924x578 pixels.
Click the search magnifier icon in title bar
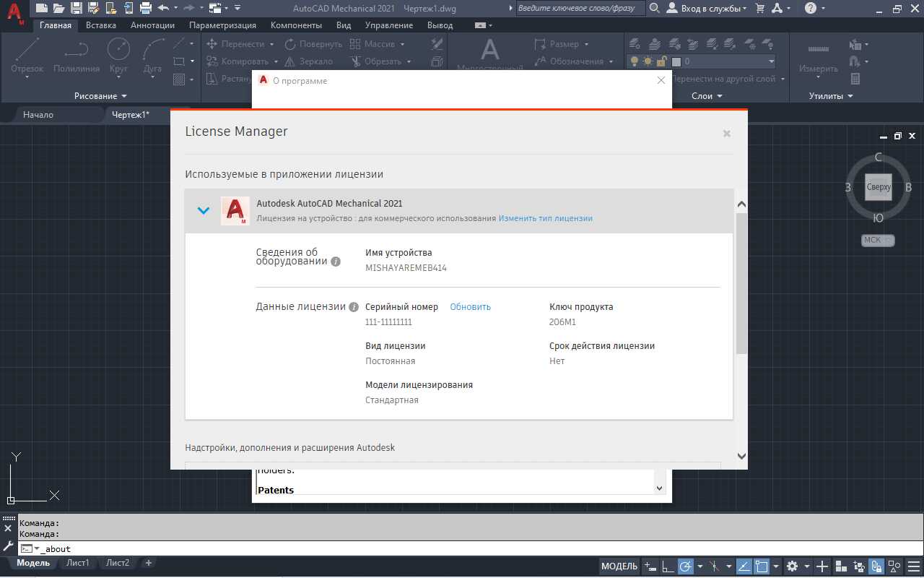coord(654,8)
